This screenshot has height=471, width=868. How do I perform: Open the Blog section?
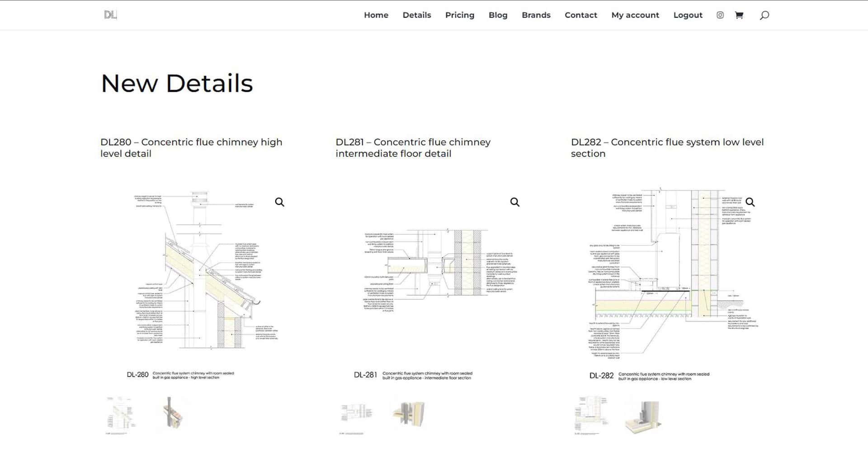(x=498, y=15)
